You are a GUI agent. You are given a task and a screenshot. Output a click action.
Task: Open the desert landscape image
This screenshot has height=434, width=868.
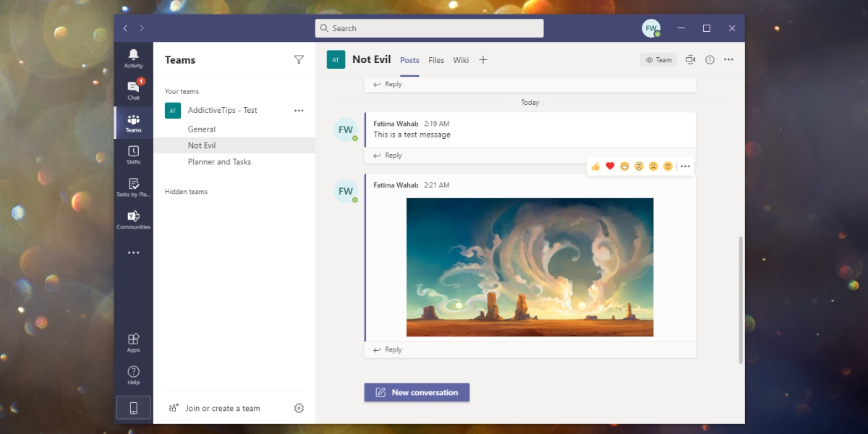(529, 267)
